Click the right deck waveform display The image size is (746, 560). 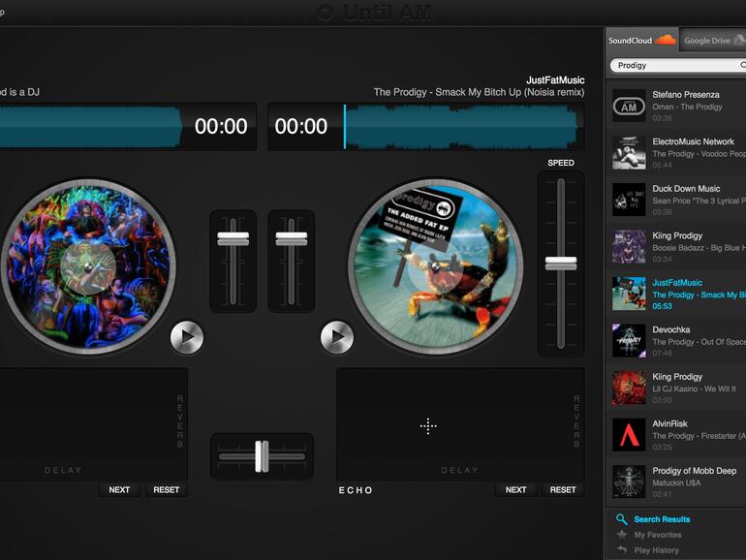[x=461, y=127]
